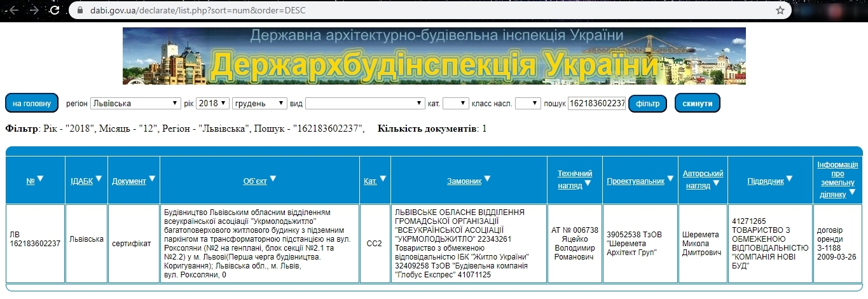Viewport: 868px width, 299px height.
Task: Reset filters with скинути button
Action: 698,103
